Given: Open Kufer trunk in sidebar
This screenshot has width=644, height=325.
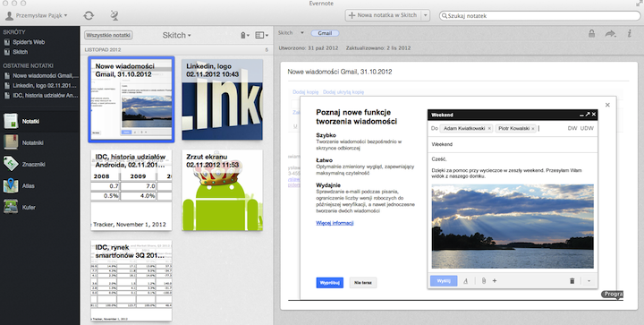Looking at the screenshot, I should (39, 207).
